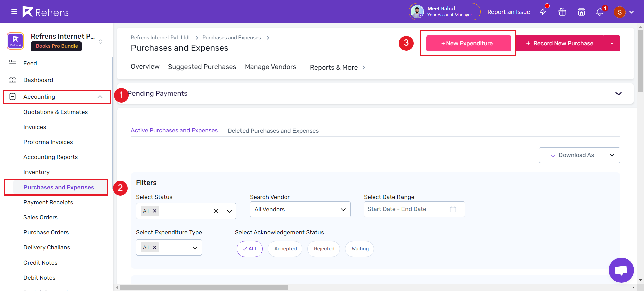
Task: Click the Start Date - End Date field
Action: click(x=414, y=209)
